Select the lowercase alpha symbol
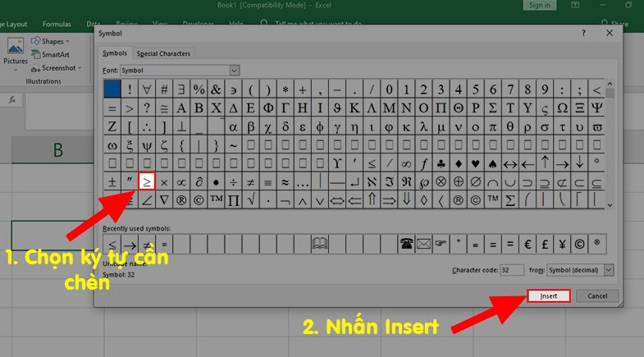 coord(233,126)
